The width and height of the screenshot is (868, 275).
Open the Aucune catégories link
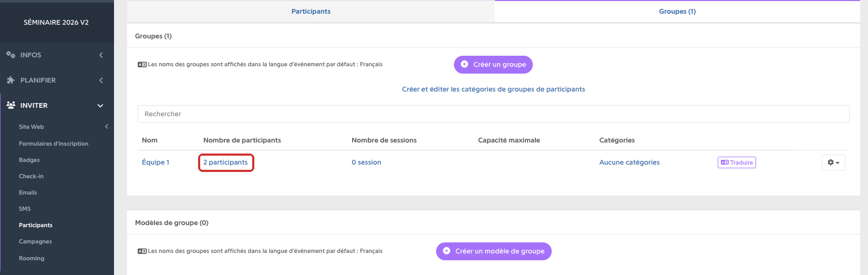(629, 162)
